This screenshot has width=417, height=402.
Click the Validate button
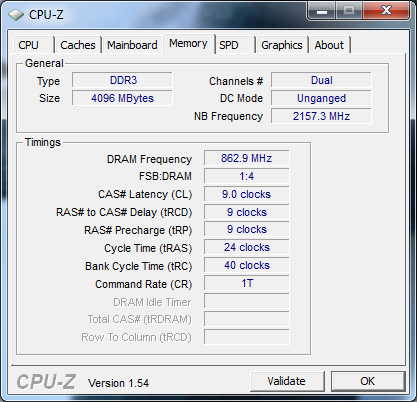click(x=287, y=381)
